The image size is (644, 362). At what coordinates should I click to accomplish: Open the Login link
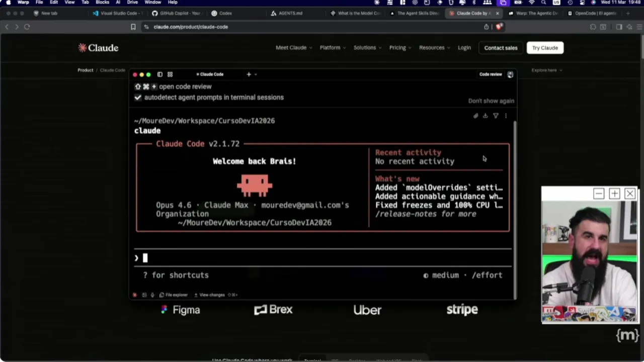pos(464,48)
